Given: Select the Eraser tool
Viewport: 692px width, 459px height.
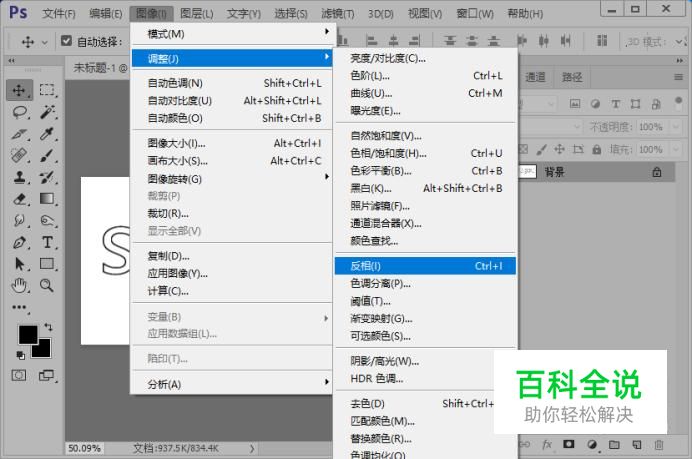Looking at the screenshot, I should point(19,199).
